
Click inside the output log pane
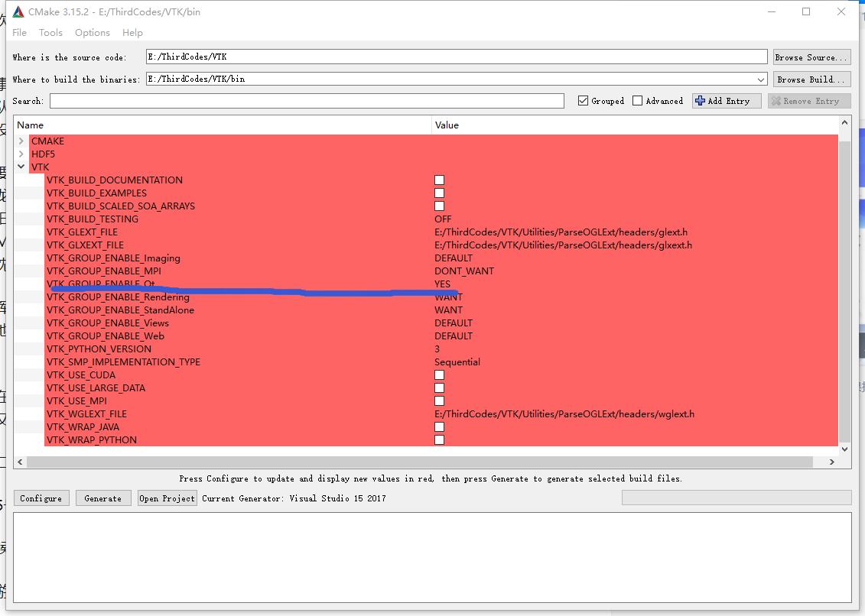click(432, 557)
